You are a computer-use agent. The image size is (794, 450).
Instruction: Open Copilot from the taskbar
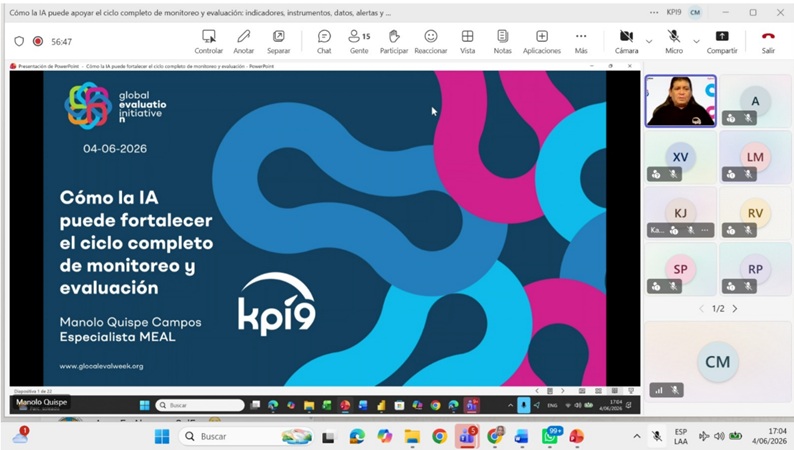click(384, 436)
